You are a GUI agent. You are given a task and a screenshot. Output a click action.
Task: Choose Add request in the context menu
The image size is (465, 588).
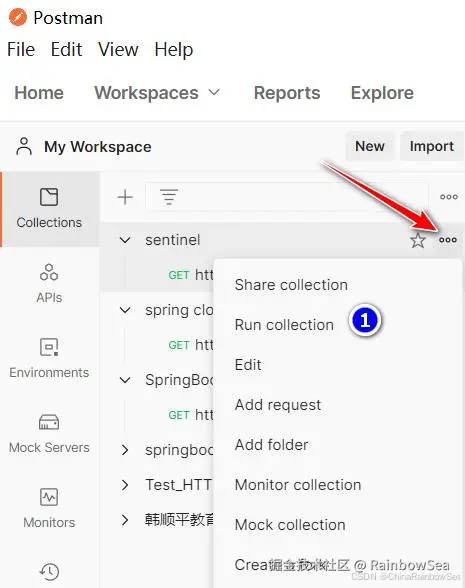278,405
